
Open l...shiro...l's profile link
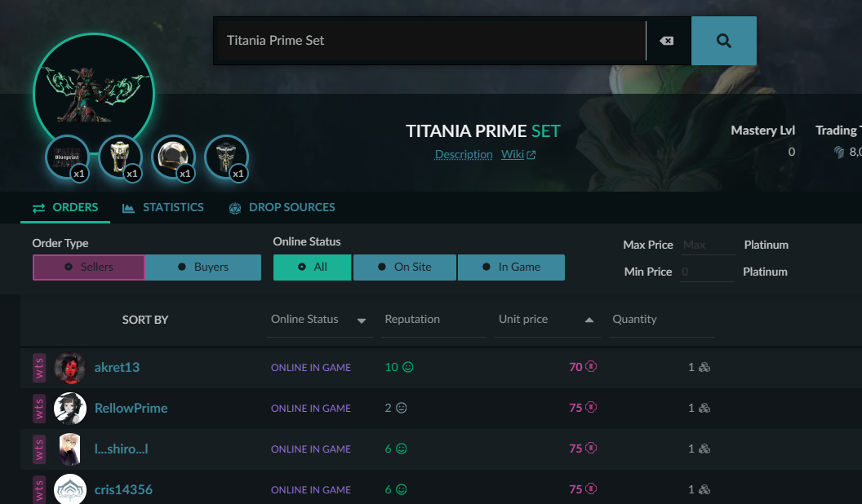[121, 449]
